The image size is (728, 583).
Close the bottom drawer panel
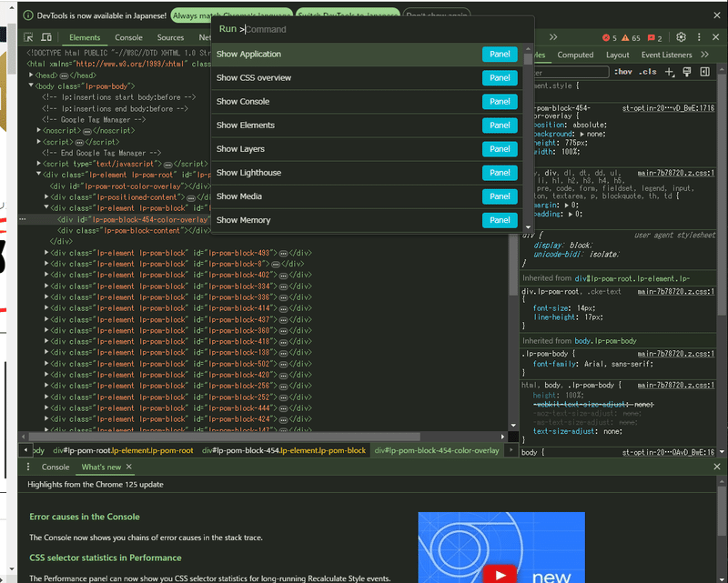(717, 467)
